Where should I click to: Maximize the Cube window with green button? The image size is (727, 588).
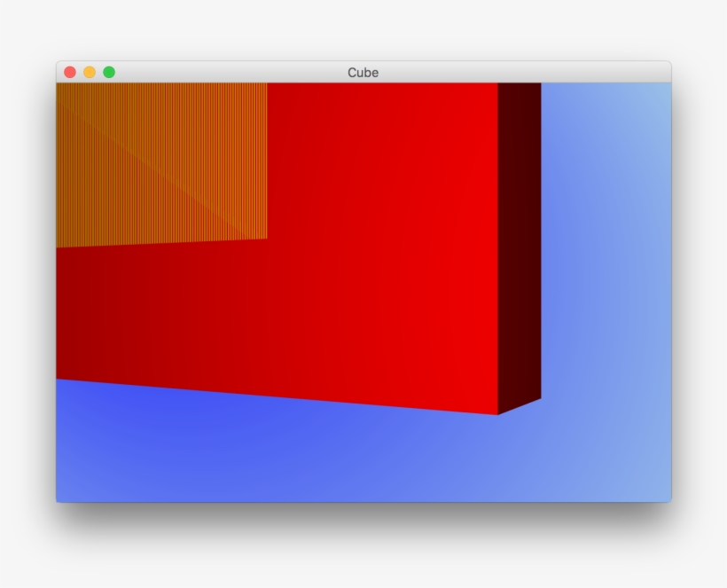[x=109, y=73]
